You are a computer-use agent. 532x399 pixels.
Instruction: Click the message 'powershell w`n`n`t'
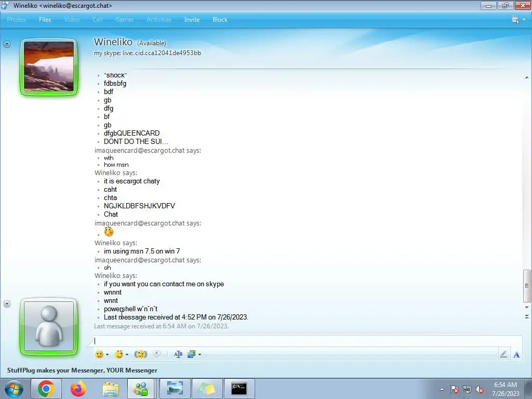pos(130,309)
